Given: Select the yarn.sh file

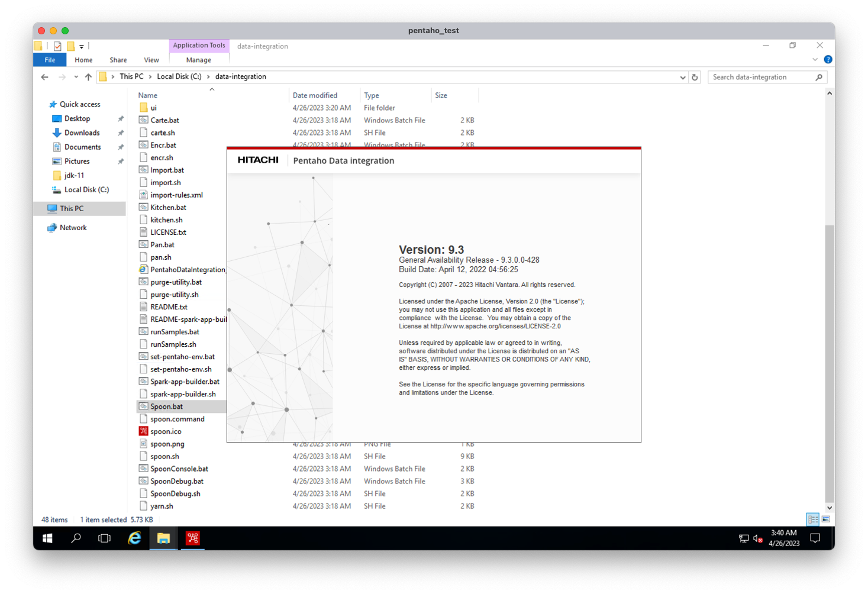Looking at the screenshot, I should (162, 506).
